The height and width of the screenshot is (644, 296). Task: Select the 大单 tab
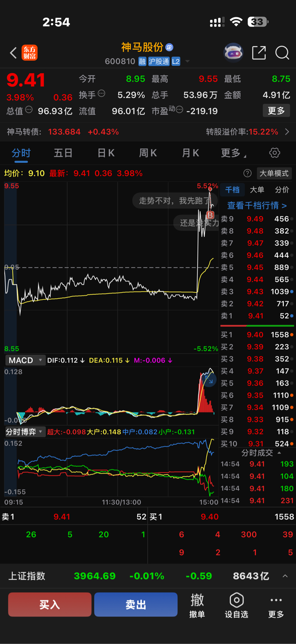tap(257, 190)
